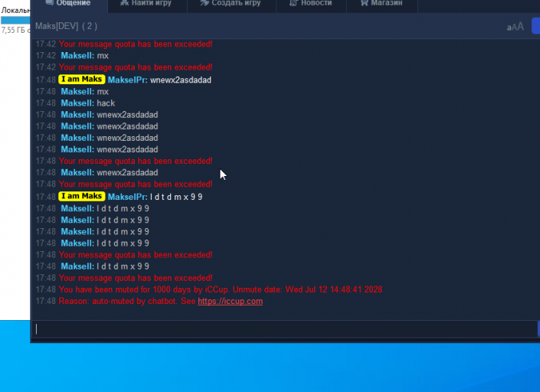Open the Найти игру tab
Screen dimensions: 540x392
click(147, 4)
